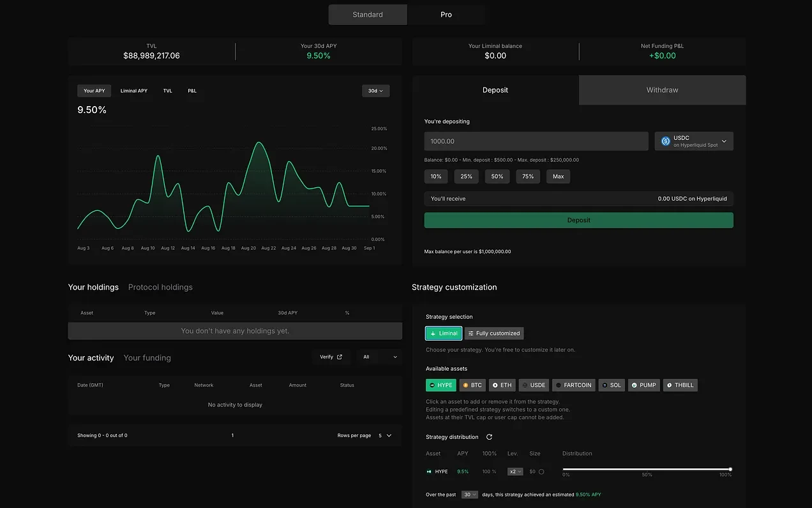The image size is (812, 508).
Task: Select the HYPE asset chip
Action: click(x=440, y=385)
